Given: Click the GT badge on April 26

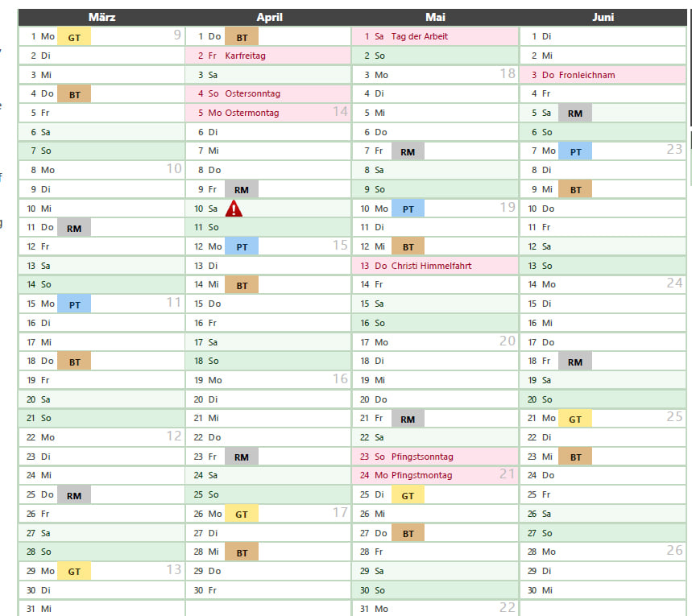Looking at the screenshot, I should 242,514.
